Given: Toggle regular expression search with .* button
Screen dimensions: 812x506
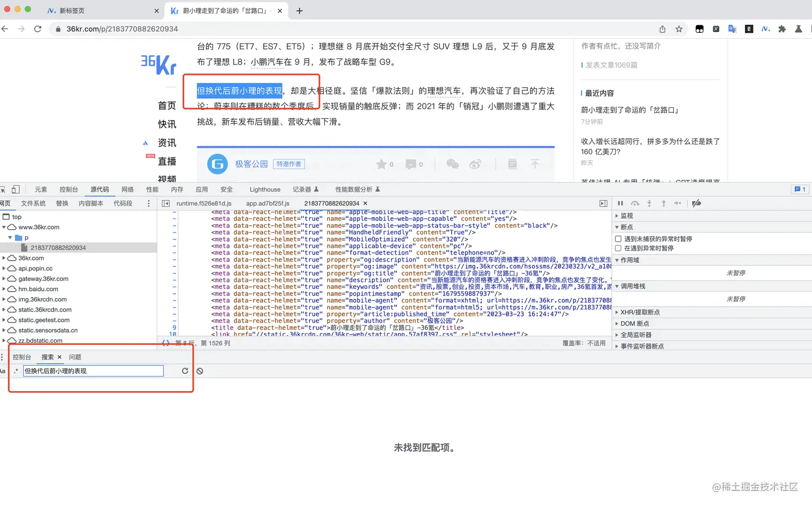Looking at the screenshot, I should tap(16, 371).
